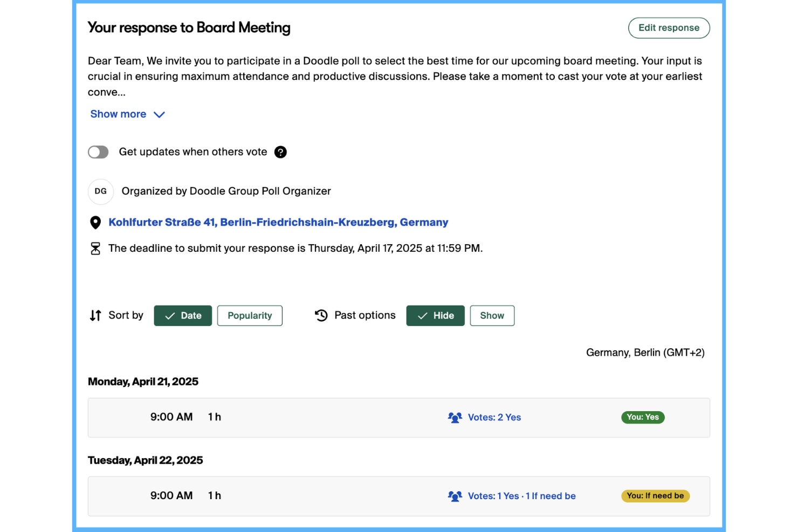
Task: Click the Edit response button
Action: (669, 28)
